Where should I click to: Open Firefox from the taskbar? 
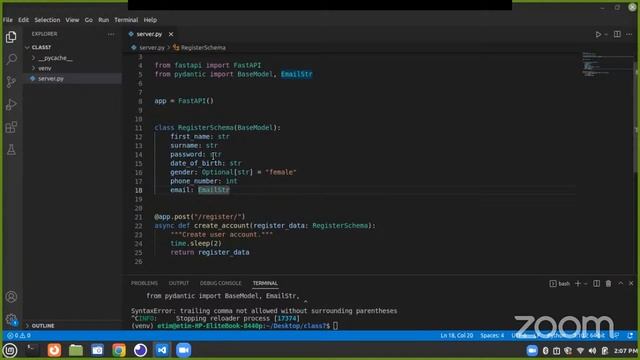coord(54,350)
